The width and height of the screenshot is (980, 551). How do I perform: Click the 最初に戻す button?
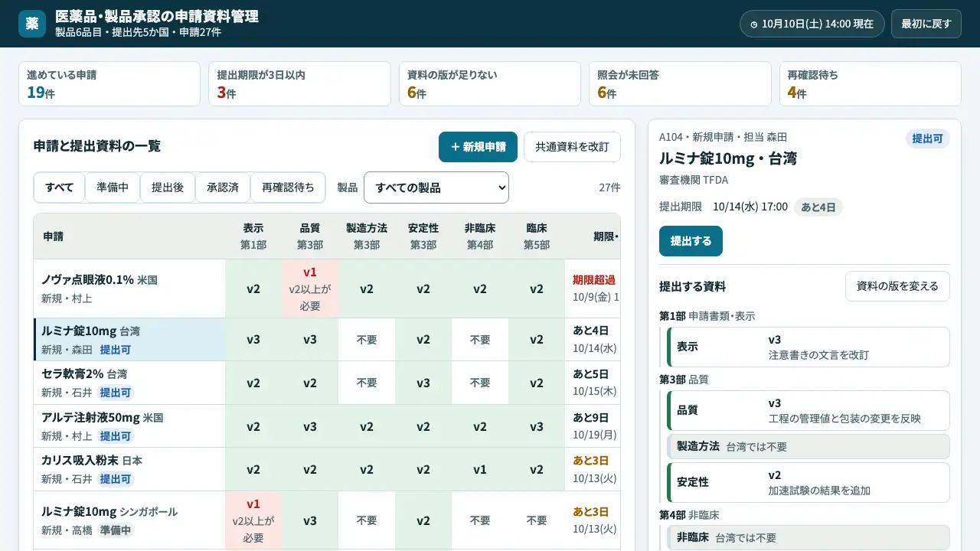pos(926,24)
